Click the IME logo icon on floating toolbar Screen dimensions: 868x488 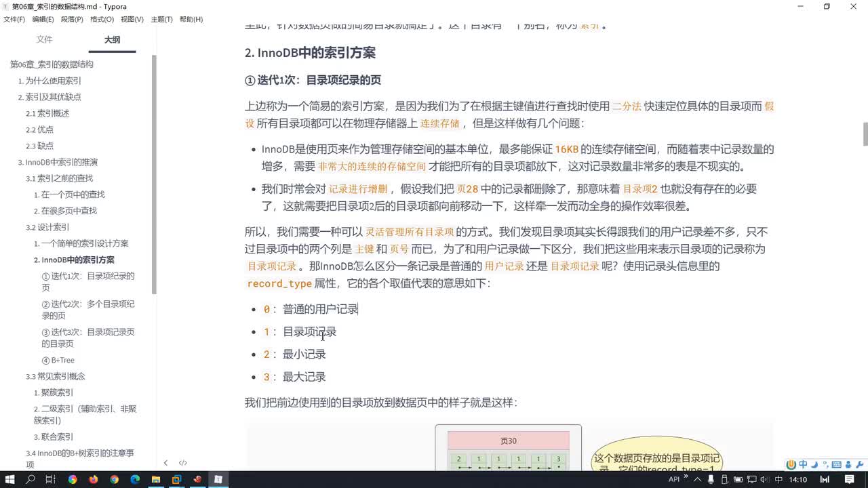tap(791, 464)
